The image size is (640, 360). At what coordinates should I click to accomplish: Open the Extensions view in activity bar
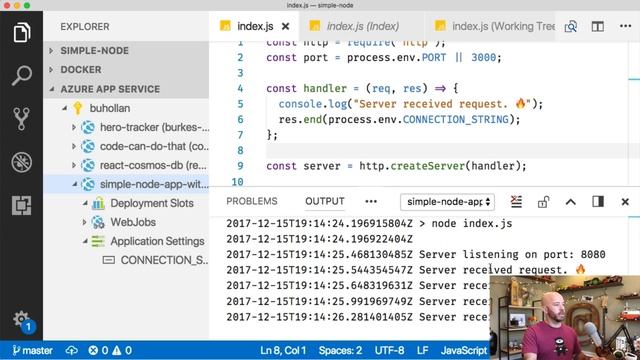coord(21,205)
